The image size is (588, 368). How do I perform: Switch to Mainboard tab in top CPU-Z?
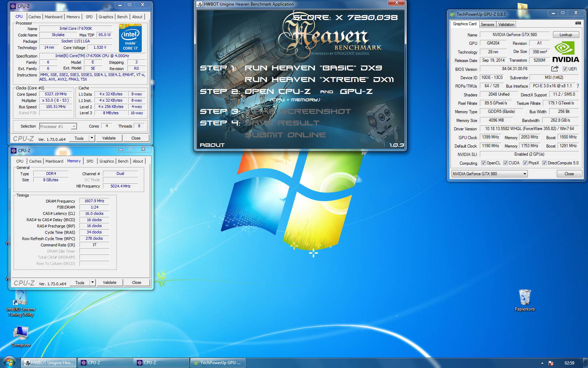[x=54, y=17]
